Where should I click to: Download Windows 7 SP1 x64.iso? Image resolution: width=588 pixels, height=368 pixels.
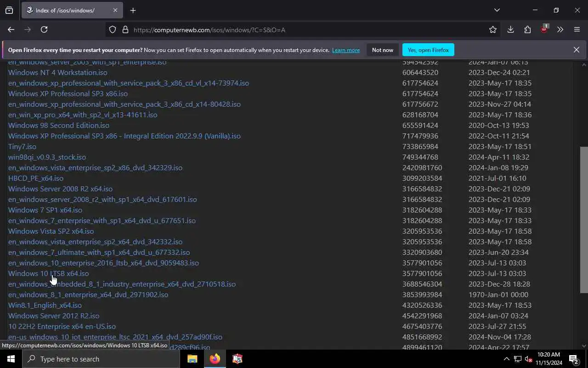click(45, 210)
